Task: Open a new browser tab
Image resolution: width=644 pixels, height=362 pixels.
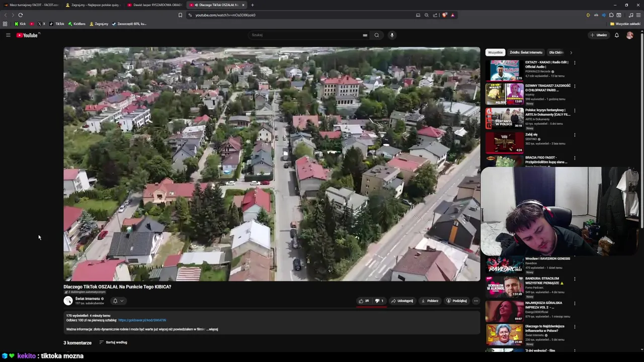Action: 253,5
